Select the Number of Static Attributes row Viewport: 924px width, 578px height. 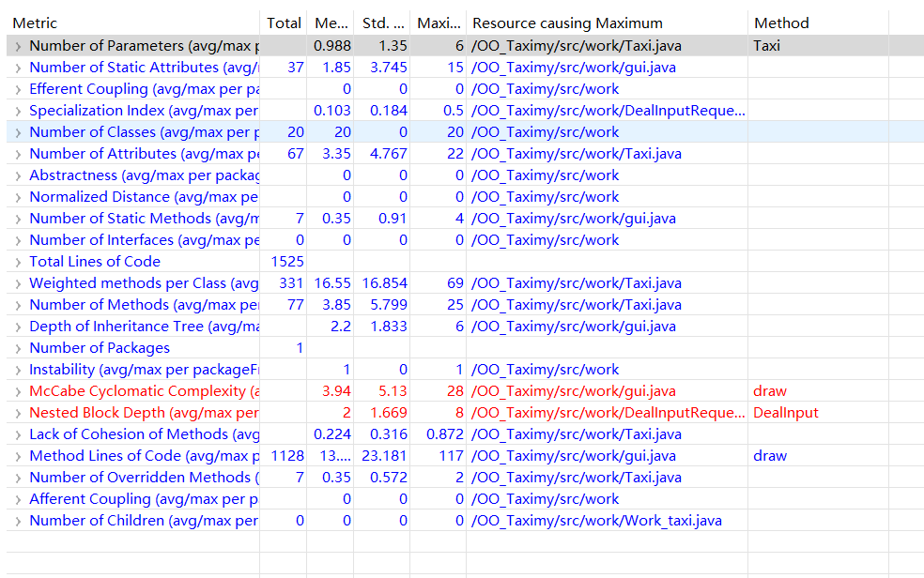pos(143,68)
